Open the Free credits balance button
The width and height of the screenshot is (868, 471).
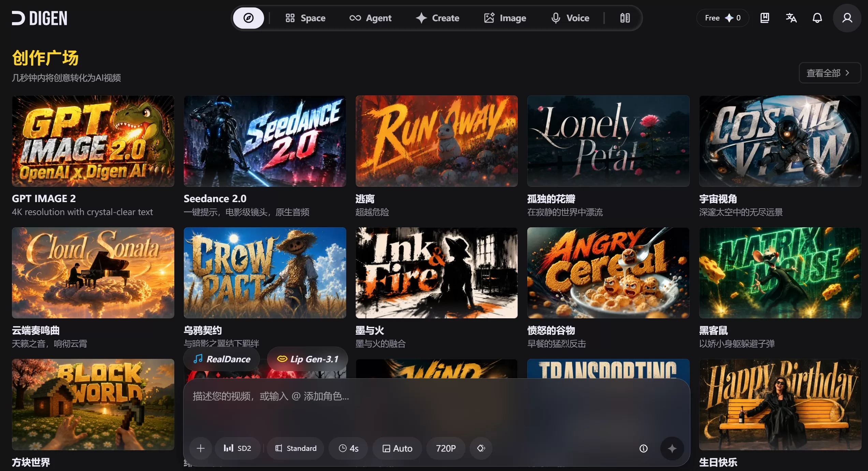point(723,18)
